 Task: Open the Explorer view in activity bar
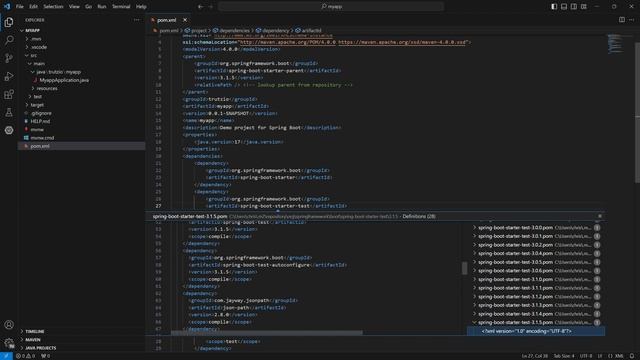(9, 22)
